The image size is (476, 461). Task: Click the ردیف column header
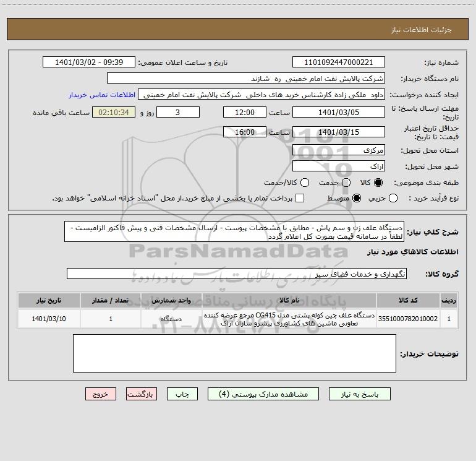(x=449, y=300)
